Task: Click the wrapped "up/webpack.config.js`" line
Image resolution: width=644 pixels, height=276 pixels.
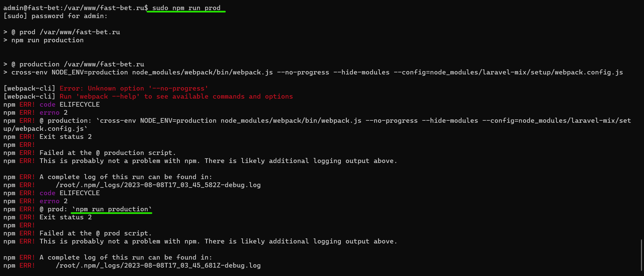Action: click(x=45, y=129)
